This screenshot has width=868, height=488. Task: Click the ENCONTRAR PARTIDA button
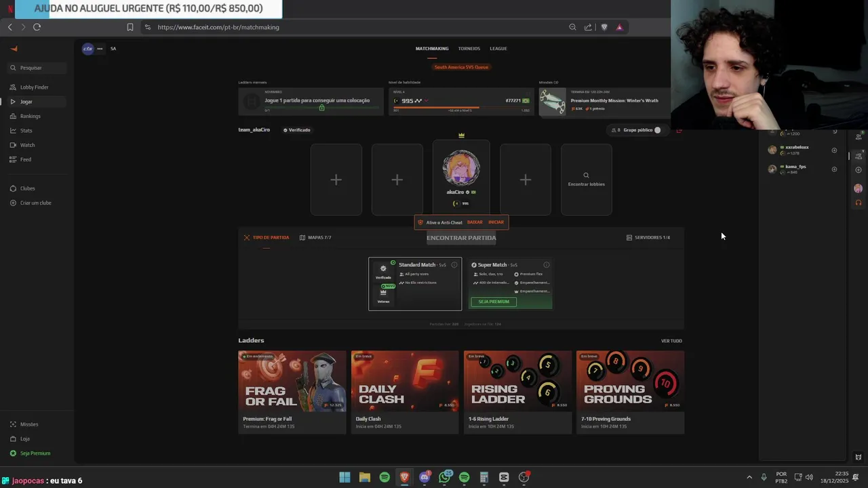(461, 238)
